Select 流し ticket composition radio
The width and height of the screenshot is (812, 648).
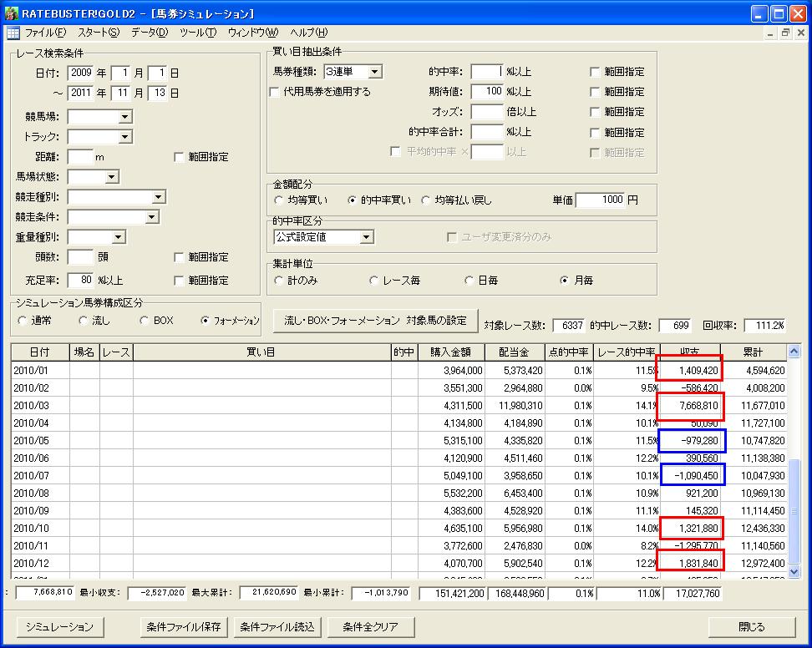click(x=84, y=321)
